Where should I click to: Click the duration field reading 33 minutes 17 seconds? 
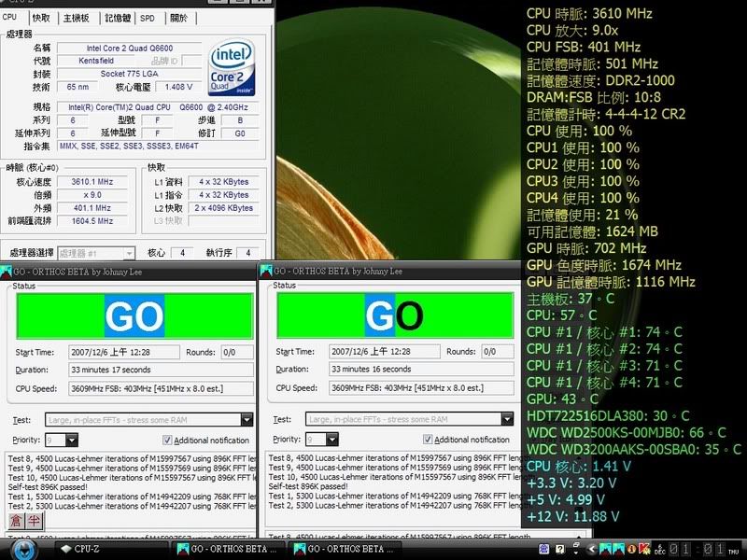[161, 370]
